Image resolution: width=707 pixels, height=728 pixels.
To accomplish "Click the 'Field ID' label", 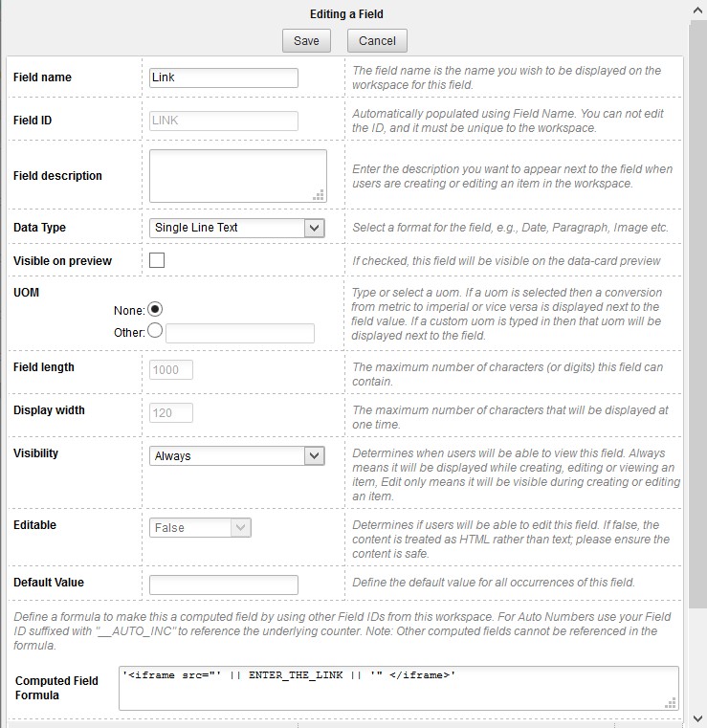I will coord(33,121).
